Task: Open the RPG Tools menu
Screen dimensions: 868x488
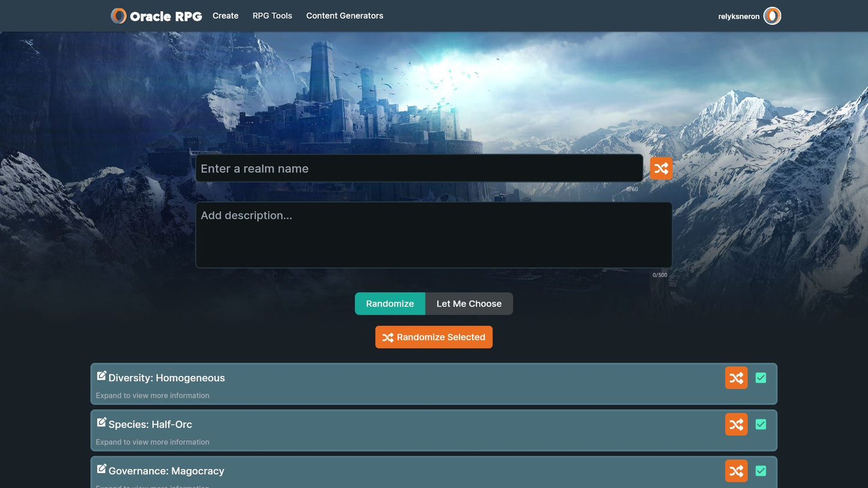Action: [x=272, y=16]
